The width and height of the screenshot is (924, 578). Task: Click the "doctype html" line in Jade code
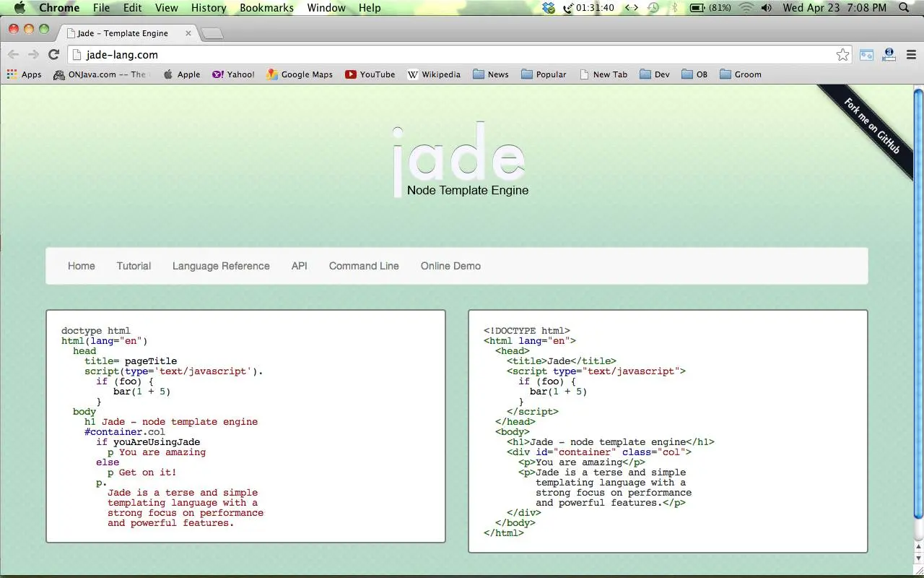[x=96, y=331]
